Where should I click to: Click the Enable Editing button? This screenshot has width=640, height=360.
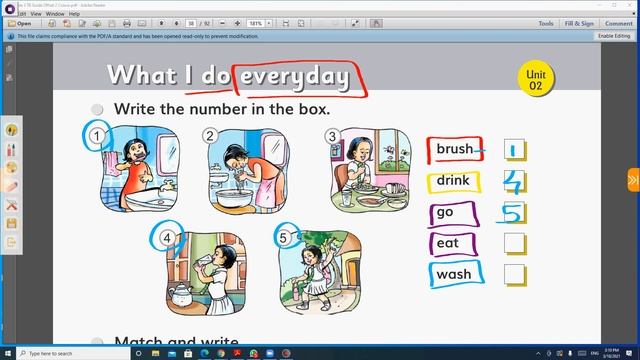click(x=614, y=36)
